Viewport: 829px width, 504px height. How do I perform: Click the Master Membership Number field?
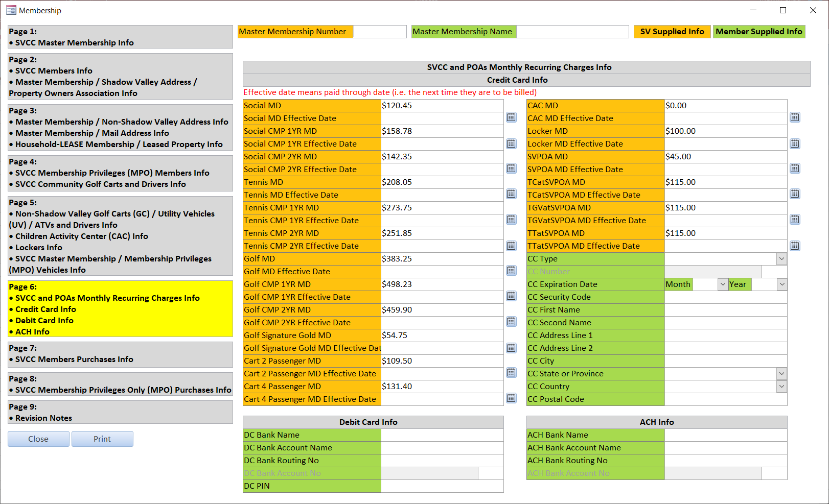[x=380, y=32]
